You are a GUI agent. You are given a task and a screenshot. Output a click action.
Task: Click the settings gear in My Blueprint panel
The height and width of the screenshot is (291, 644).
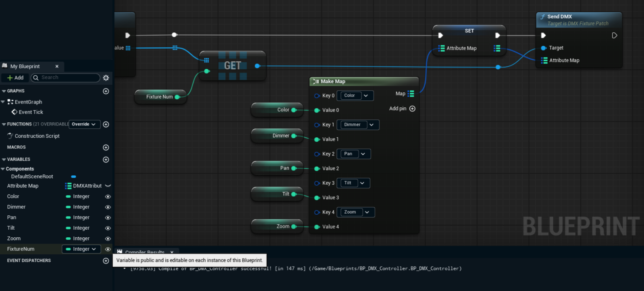click(106, 78)
